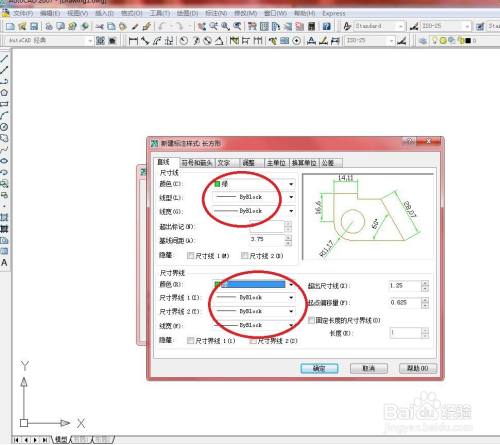
Task: Check suppress 尺寸界线 2 checkbox
Action: point(253,341)
